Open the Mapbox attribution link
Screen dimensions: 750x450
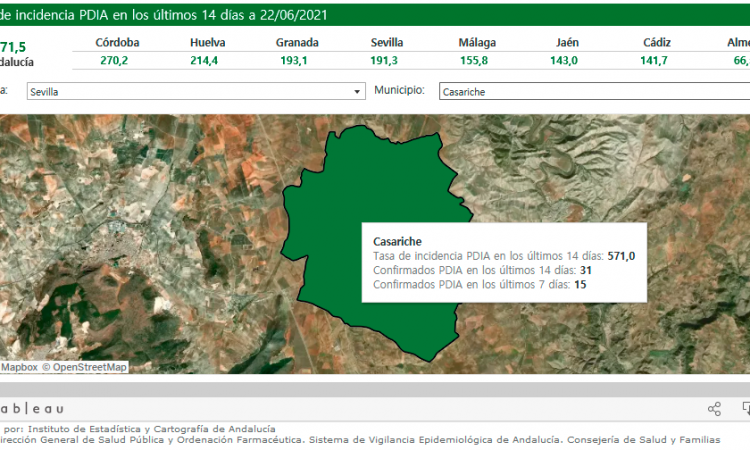pyautogui.click(x=18, y=367)
